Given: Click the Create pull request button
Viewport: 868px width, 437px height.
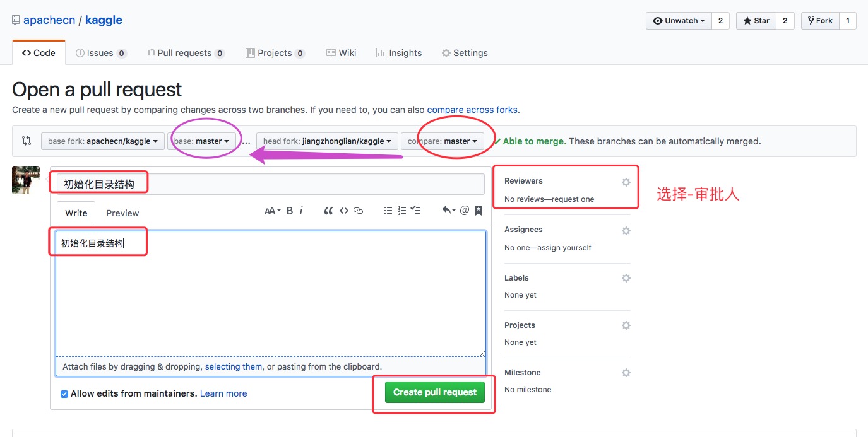Looking at the screenshot, I should click(x=435, y=392).
